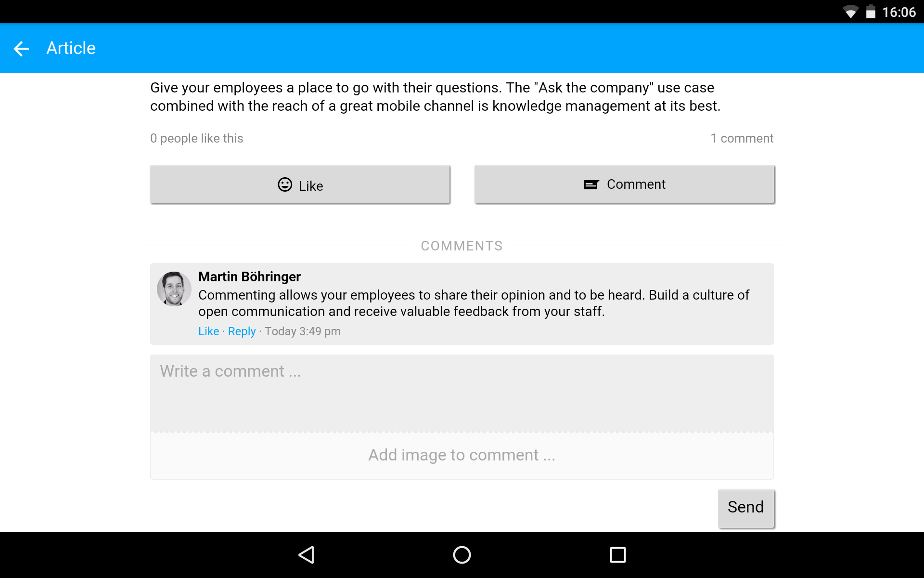Tap the 16:06 clock in status bar

click(x=899, y=12)
